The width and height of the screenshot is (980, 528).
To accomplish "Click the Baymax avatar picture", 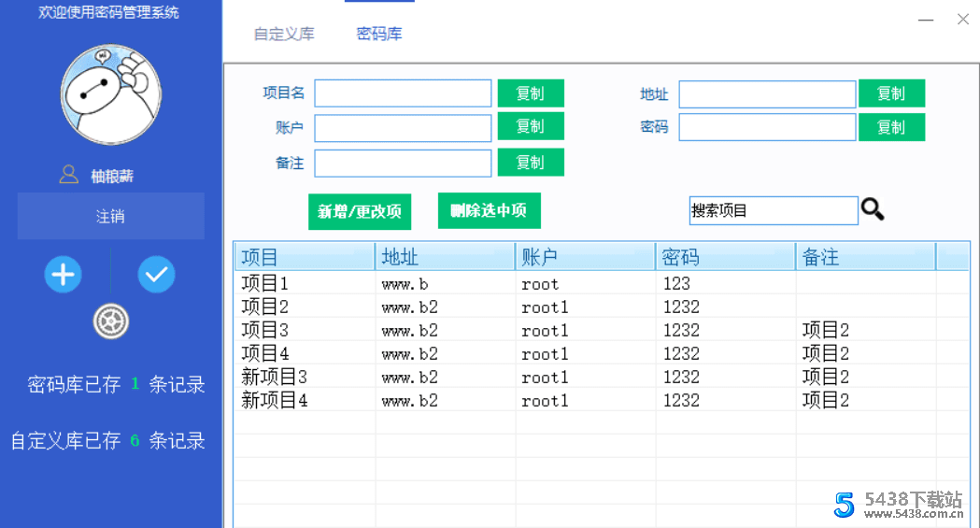I will pos(110,94).
